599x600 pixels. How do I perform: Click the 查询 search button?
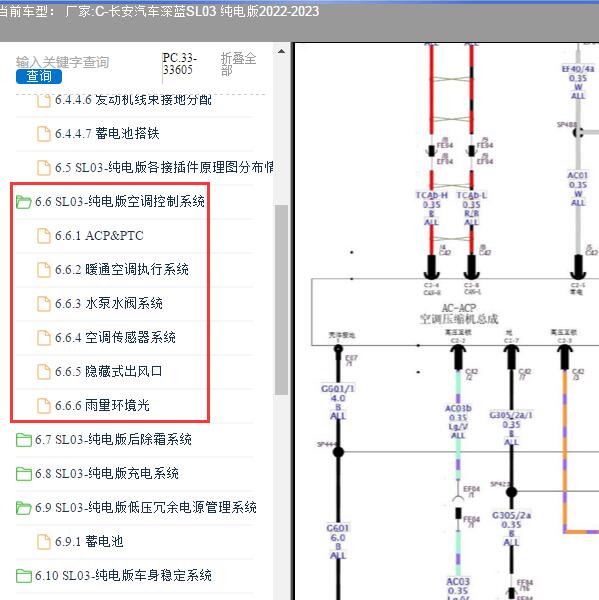coord(39,76)
